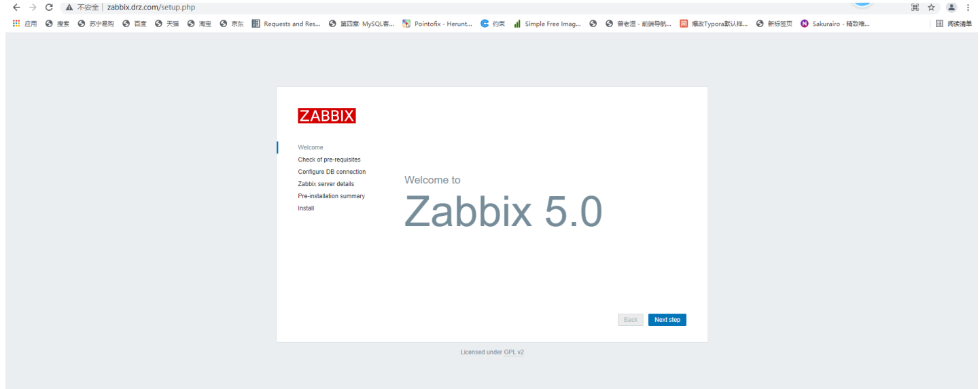Open the 新标签页 bookmark
The image size is (980, 389).
pos(774,24)
